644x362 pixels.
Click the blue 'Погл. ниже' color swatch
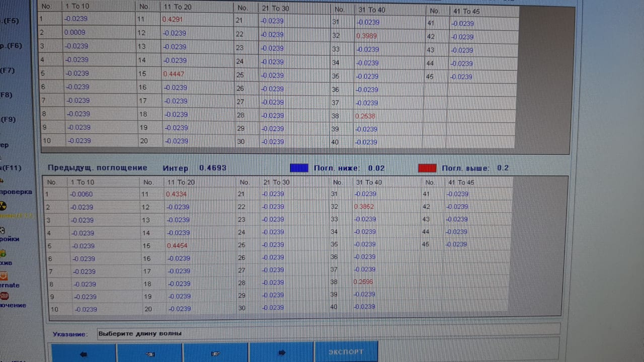click(299, 168)
